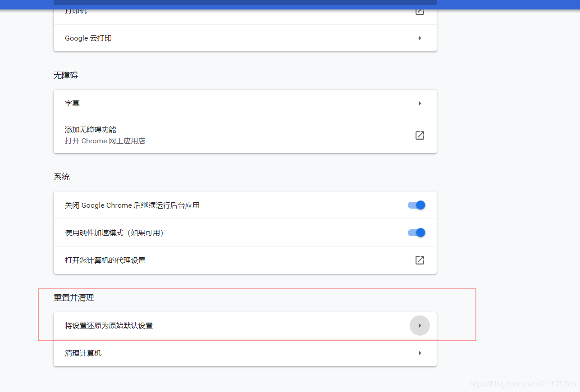
Task: Click 添加无障碍功能 label
Action: click(91, 130)
